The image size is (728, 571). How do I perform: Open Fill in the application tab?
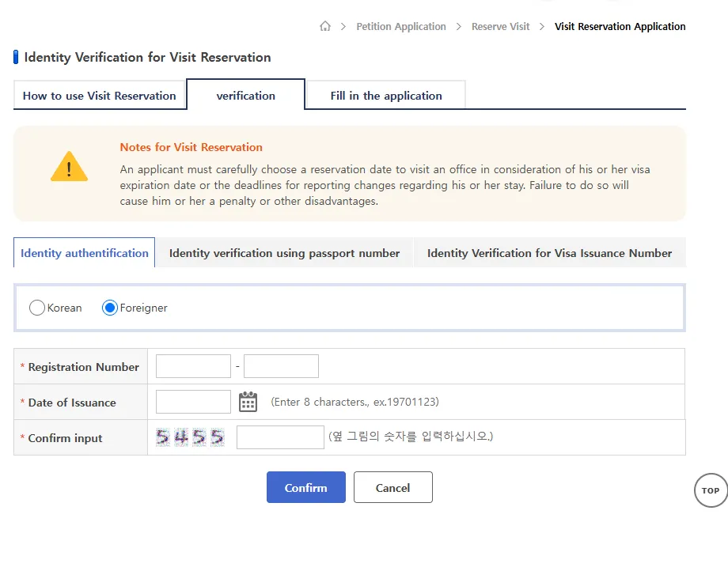click(386, 96)
